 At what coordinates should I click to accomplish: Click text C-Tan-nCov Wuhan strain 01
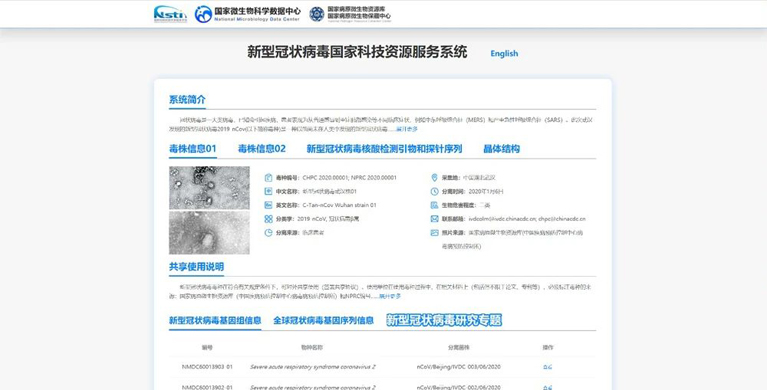click(x=339, y=205)
